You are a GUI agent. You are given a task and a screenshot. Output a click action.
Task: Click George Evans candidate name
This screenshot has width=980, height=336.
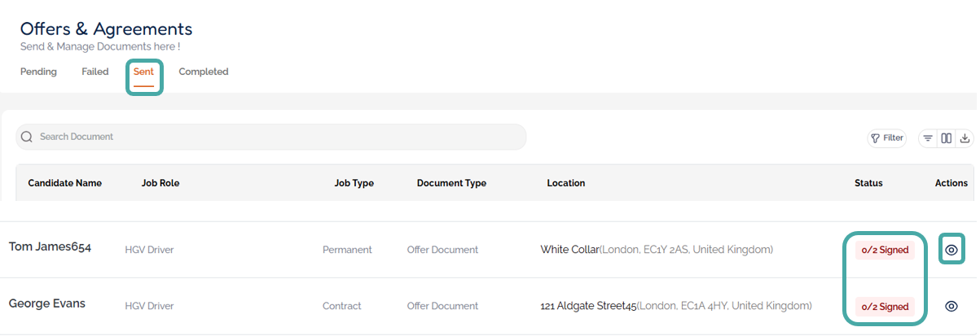pyautogui.click(x=47, y=303)
